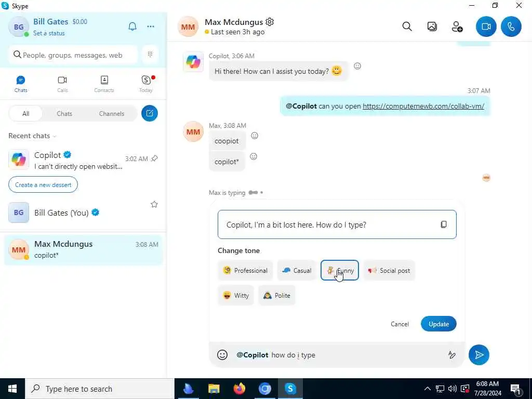532x399 pixels.
Task: Click the Bill Gates profile avatar
Action: tap(18, 27)
